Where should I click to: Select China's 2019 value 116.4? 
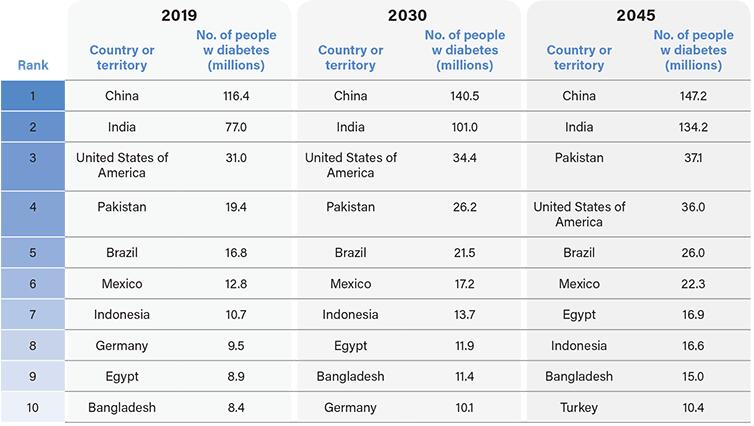click(x=236, y=96)
